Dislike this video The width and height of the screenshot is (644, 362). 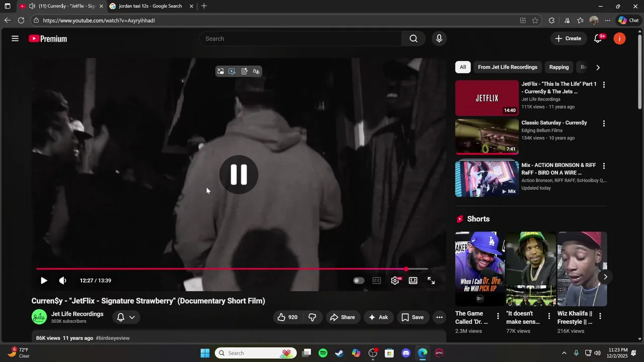coord(312,317)
